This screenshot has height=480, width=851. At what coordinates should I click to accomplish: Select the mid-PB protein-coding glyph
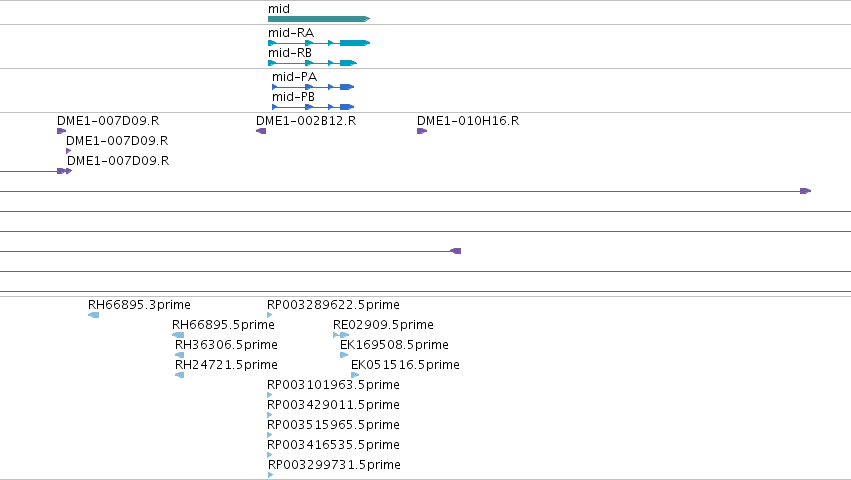click(313, 107)
